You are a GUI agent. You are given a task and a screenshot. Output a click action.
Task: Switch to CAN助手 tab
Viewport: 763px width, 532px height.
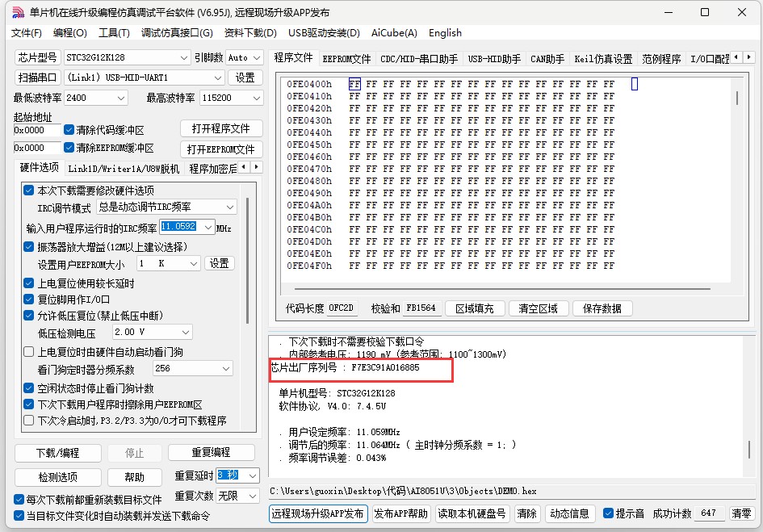547,59
